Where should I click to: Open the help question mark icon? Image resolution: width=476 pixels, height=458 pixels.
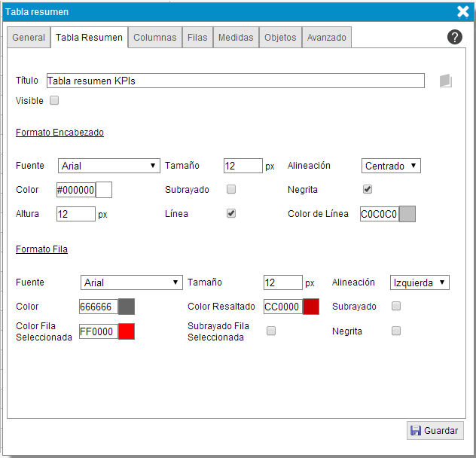[x=454, y=37]
